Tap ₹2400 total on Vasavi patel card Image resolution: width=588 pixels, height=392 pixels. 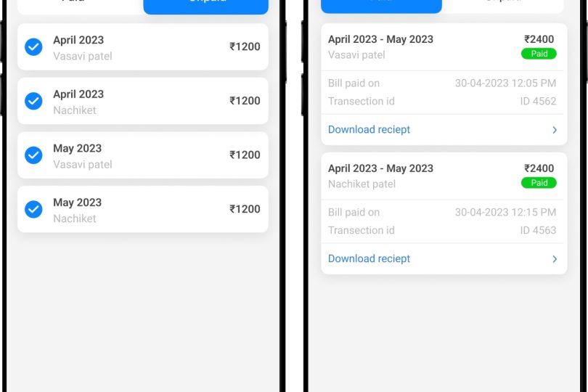pyautogui.click(x=539, y=40)
